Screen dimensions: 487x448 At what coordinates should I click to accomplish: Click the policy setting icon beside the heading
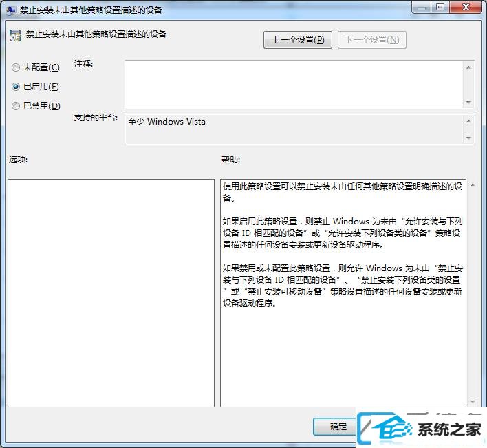pyautogui.click(x=15, y=36)
